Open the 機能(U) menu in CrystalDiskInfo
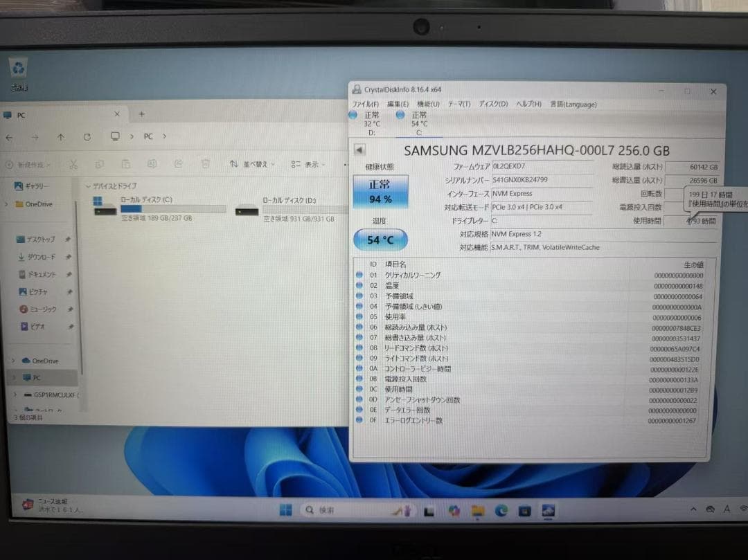Screen dimensions: 748x560 tap(429, 104)
